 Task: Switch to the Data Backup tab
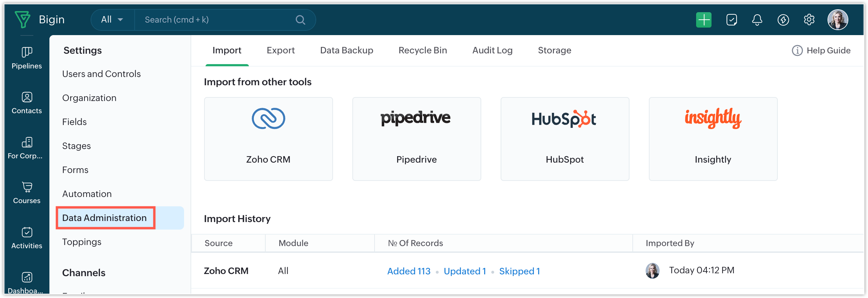pos(347,51)
